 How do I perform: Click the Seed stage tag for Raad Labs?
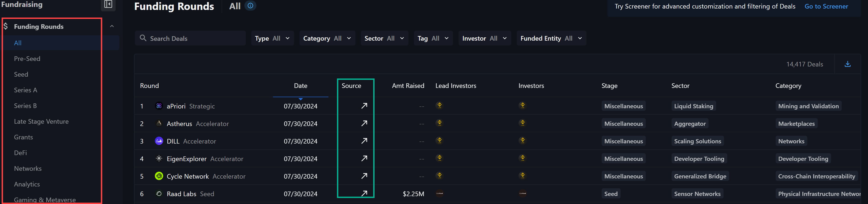pos(611,194)
